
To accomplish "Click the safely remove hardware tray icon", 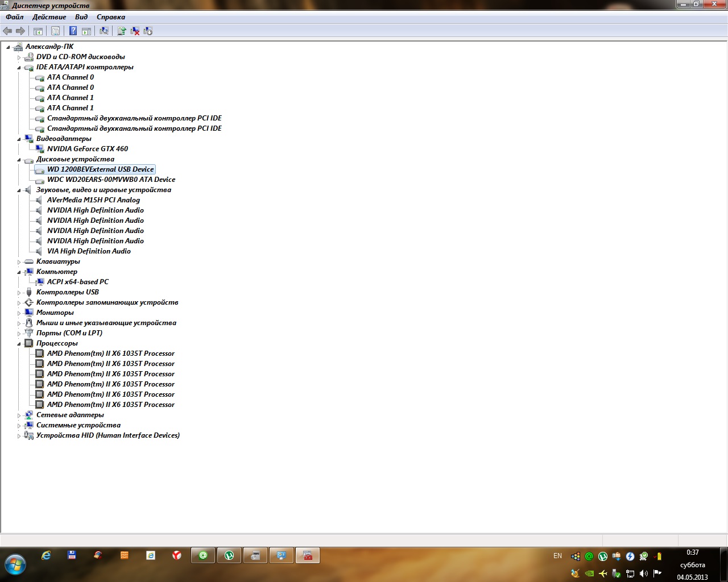I will point(617,573).
